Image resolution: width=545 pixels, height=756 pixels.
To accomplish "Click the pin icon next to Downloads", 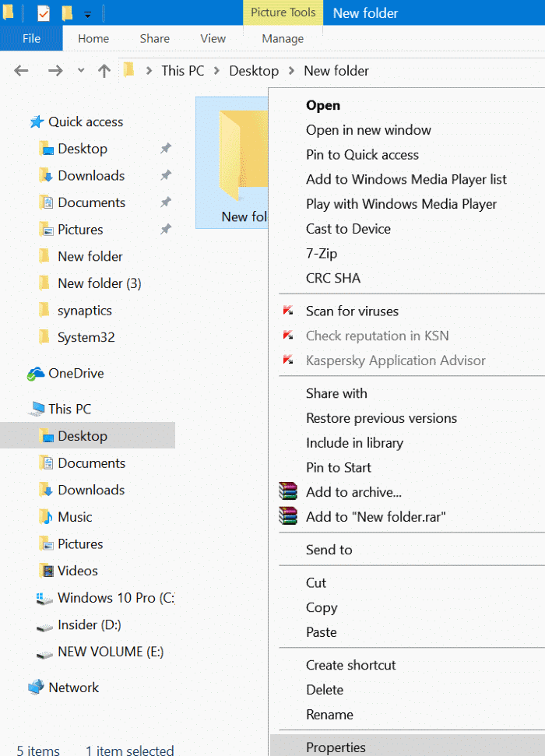I will 166,175.
